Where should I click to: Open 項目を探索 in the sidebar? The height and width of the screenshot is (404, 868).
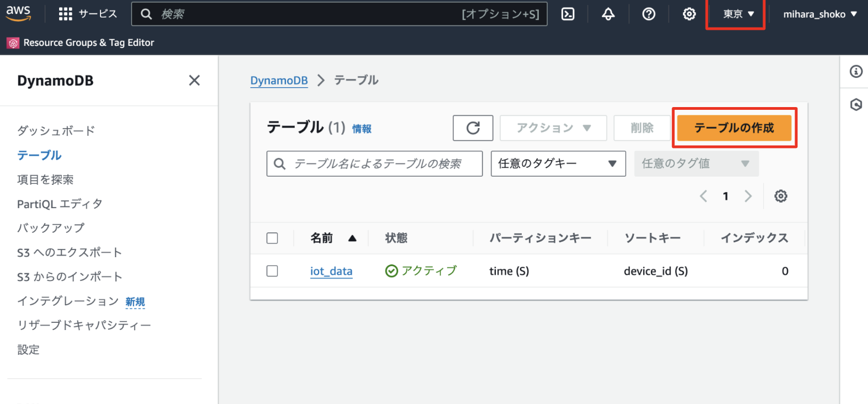(x=45, y=179)
